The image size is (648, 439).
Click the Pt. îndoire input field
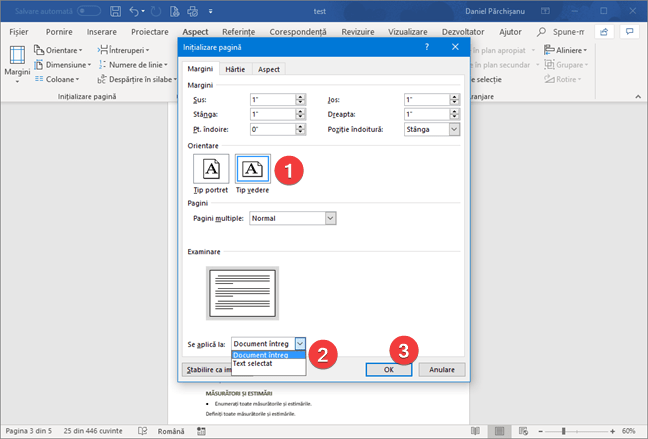click(x=273, y=129)
